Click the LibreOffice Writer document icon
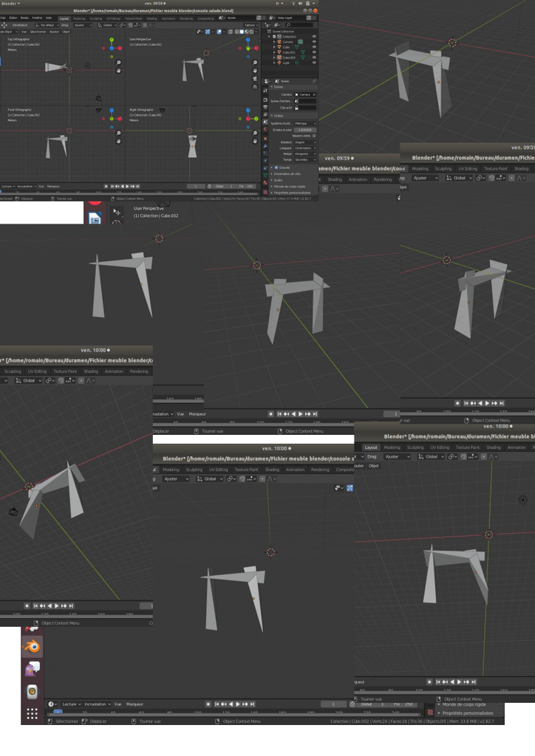Image resolution: width=535 pixels, height=756 pixels. (x=95, y=219)
